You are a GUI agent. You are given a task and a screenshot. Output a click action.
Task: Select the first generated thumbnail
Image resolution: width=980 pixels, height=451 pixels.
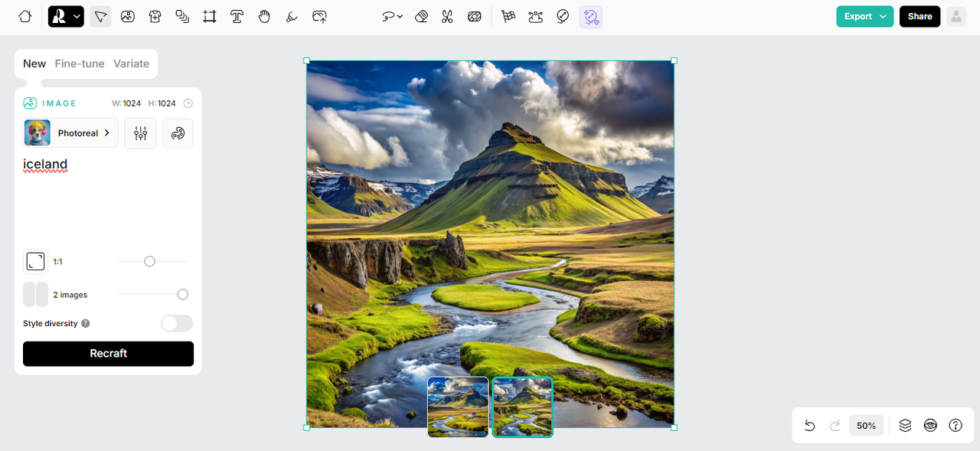[458, 407]
